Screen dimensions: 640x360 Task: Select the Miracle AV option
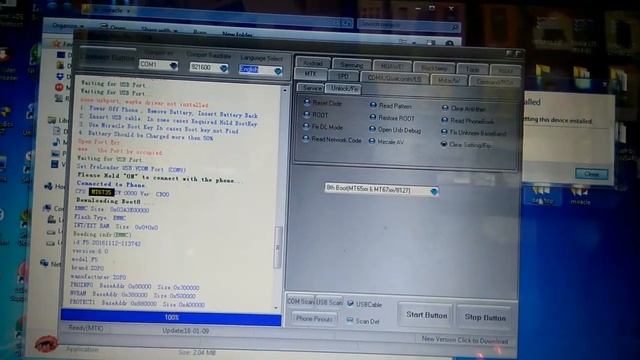click(386, 142)
